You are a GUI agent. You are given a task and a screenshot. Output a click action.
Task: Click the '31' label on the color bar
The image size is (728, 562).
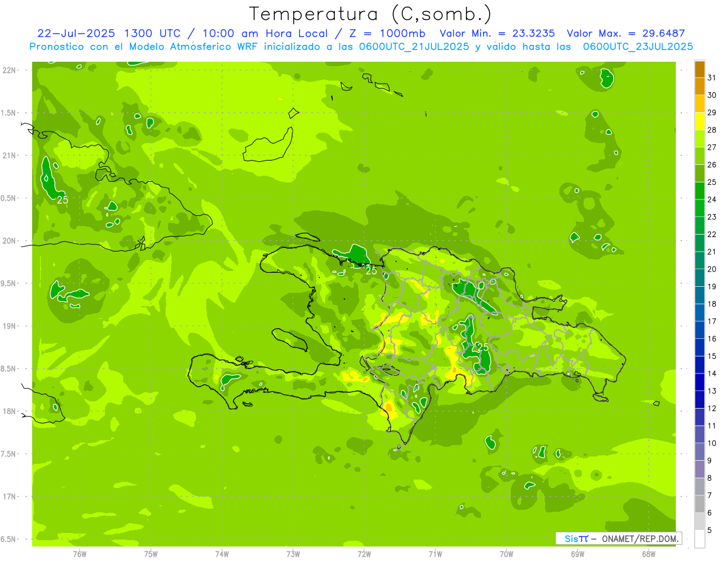712,78
